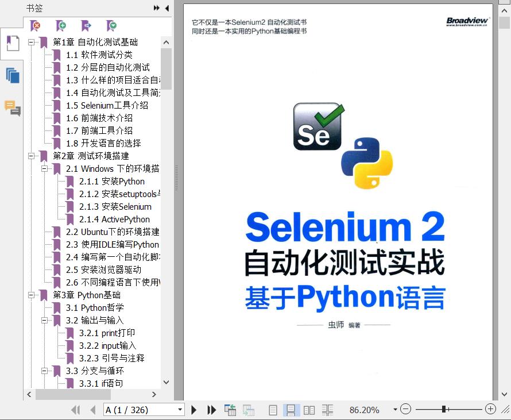
Task: Click the next view icon
Action: [x=249, y=410]
